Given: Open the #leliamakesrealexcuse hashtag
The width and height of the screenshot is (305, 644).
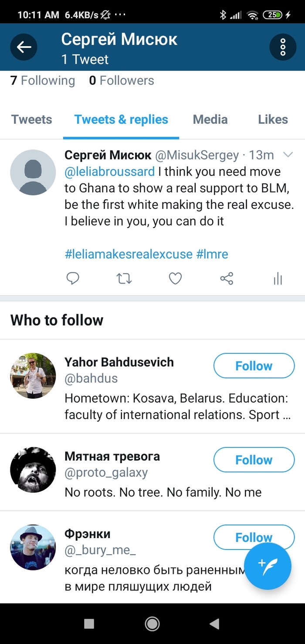Looking at the screenshot, I should tap(129, 254).
